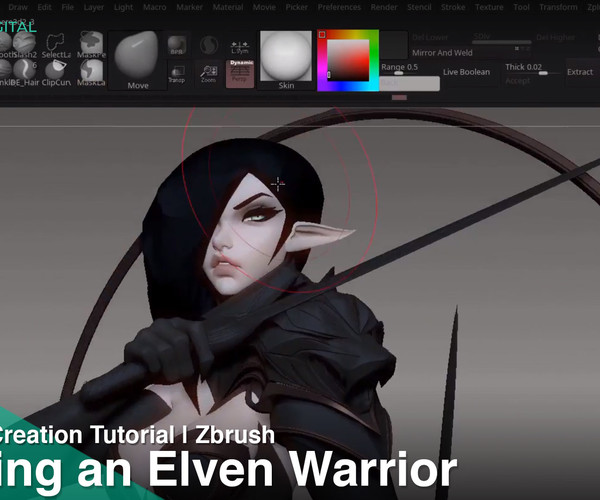Open the Skin material sphere
Screen dimensions: 600x500
coord(286,60)
